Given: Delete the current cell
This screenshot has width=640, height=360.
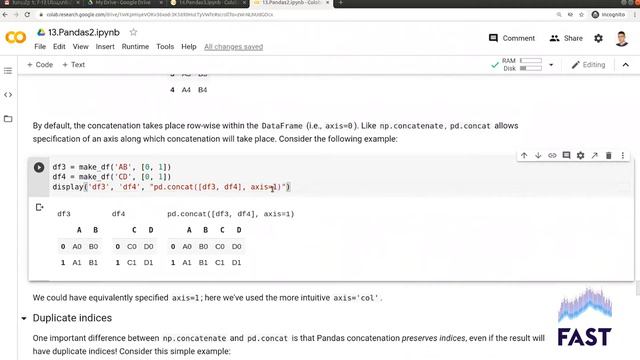Looking at the screenshot, I should (609, 156).
